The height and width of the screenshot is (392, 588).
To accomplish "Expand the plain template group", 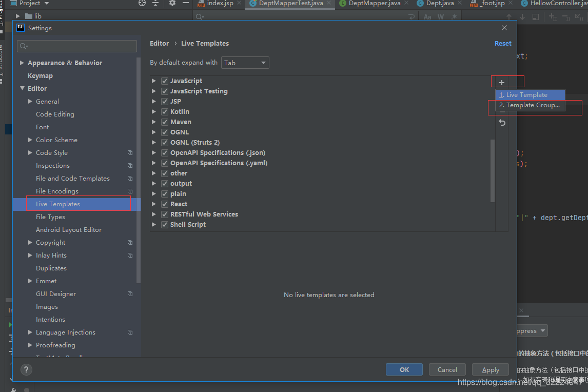I will pos(154,193).
